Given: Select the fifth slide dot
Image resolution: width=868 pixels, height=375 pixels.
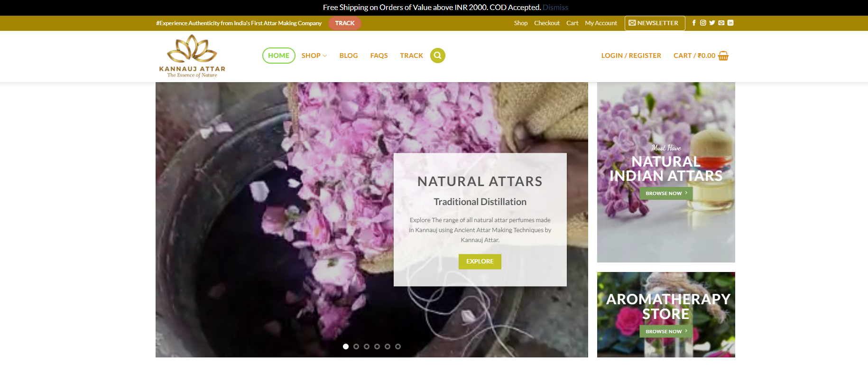Looking at the screenshot, I should [x=388, y=347].
